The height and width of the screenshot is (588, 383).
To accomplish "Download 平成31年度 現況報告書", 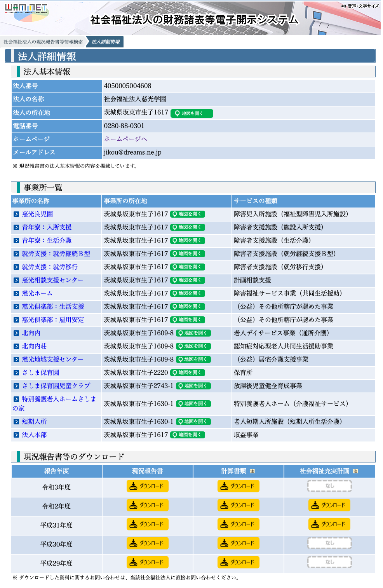I will tap(148, 524).
